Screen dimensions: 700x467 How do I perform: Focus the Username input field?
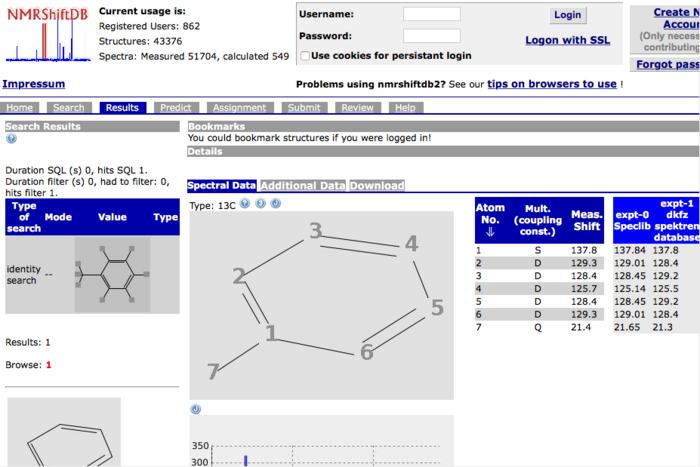(431, 14)
